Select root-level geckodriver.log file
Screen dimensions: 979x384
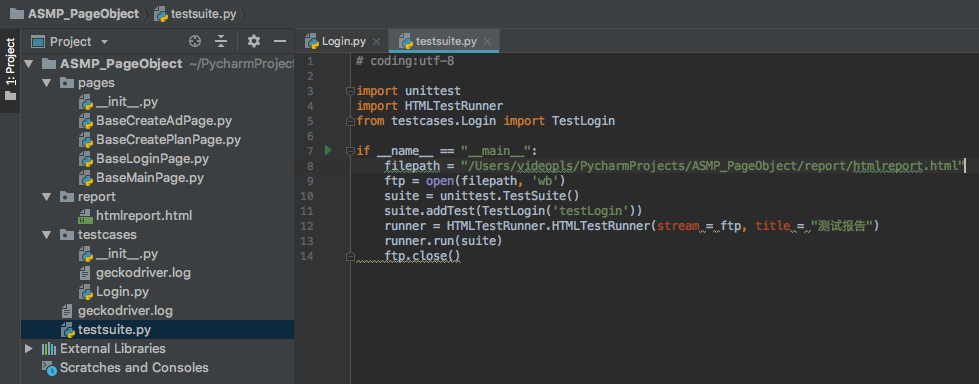(125, 310)
